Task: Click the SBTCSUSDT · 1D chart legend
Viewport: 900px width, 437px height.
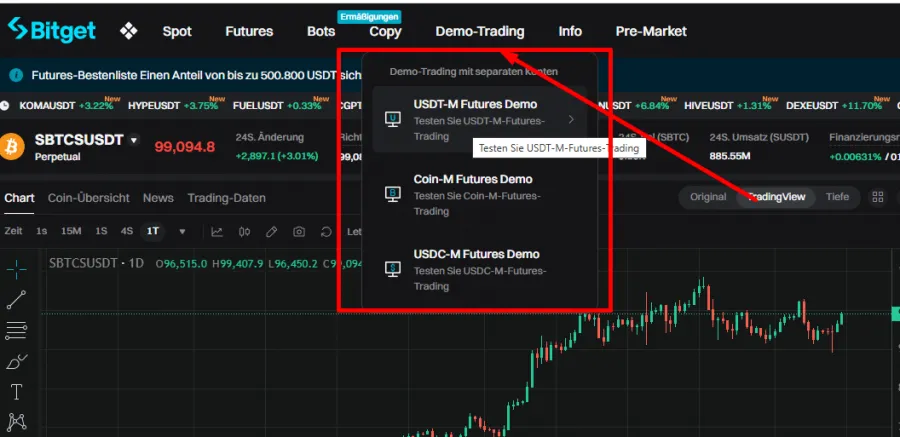Action: pyautogui.click(x=96, y=264)
